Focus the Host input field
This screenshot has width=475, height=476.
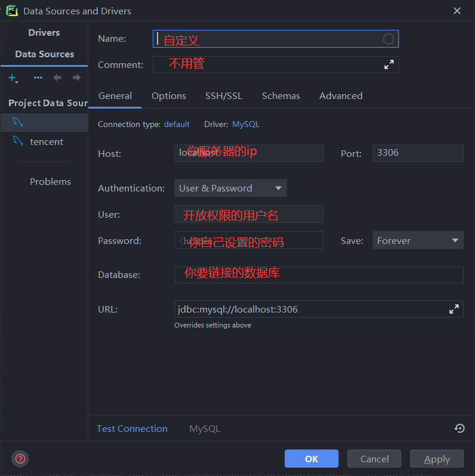pyautogui.click(x=249, y=153)
